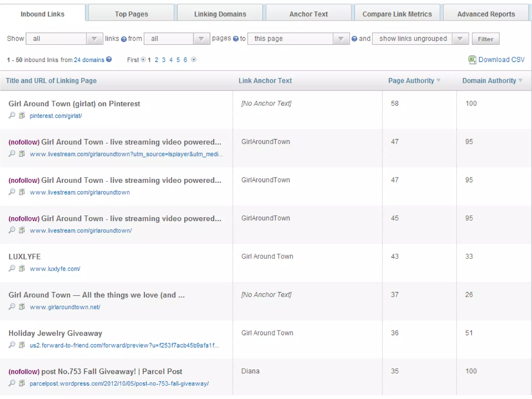The width and height of the screenshot is (532, 399).
Task: Open the 'from all pages' dropdown
Action: tap(177, 39)
